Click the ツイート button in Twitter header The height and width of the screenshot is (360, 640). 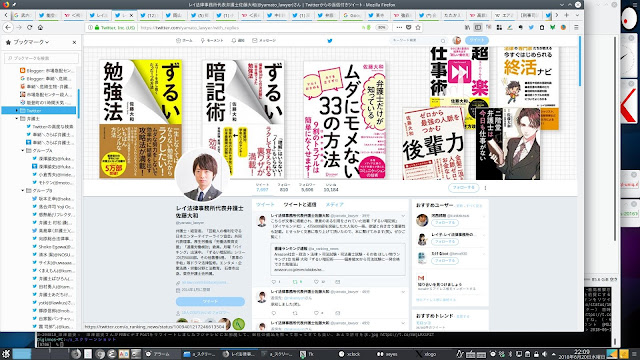click(477, 40)
